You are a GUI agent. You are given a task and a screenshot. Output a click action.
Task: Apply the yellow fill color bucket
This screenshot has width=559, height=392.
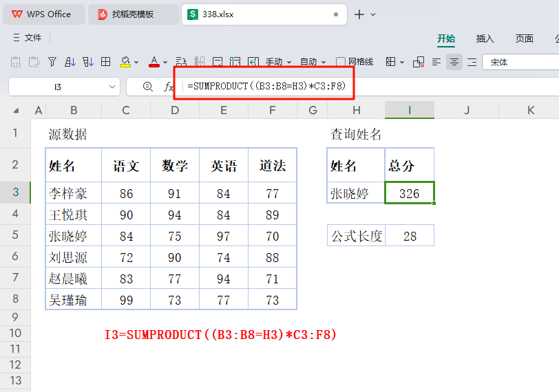pos(125,62)
